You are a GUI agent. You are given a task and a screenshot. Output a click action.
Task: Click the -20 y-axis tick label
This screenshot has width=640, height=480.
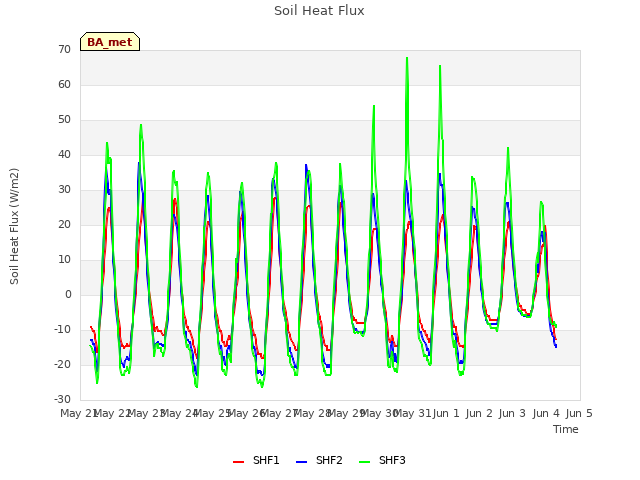click(x=62, y=364)
